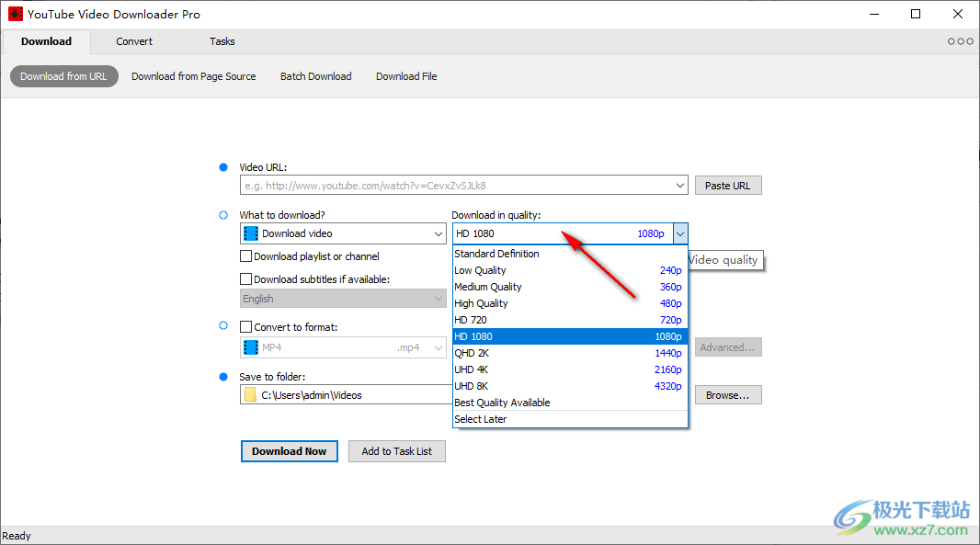Click the YouTube Video Downloader Pro app icon
This screenshot has width=980, height=545.
tap(15, 14)
